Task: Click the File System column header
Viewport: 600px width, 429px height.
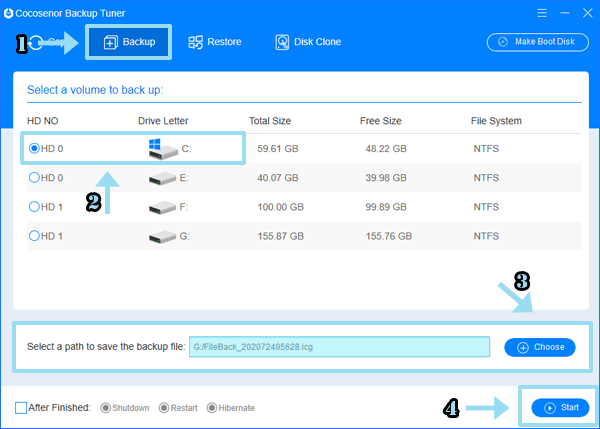Action: (496, 121)
